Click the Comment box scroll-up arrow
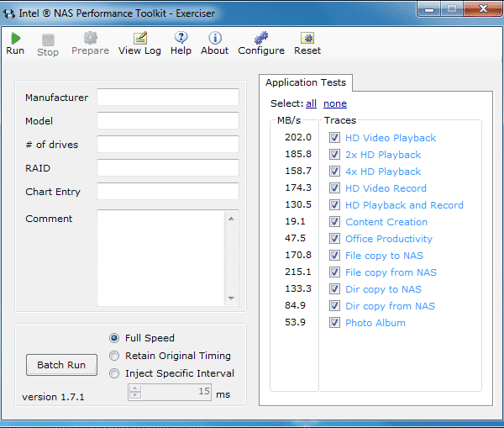Image resolution: width=504 pixels, height=428 pixels. (x=231, y=219)
